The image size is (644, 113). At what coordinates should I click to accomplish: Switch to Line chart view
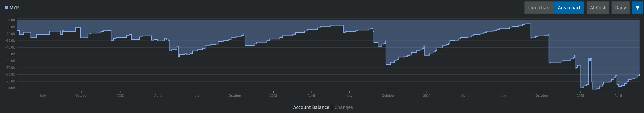539,8
